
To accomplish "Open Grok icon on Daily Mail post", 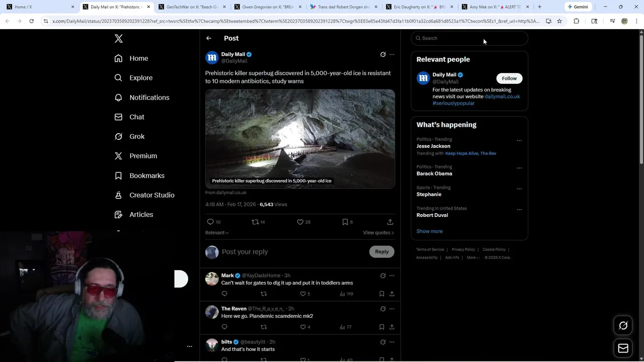I will 383,54.
